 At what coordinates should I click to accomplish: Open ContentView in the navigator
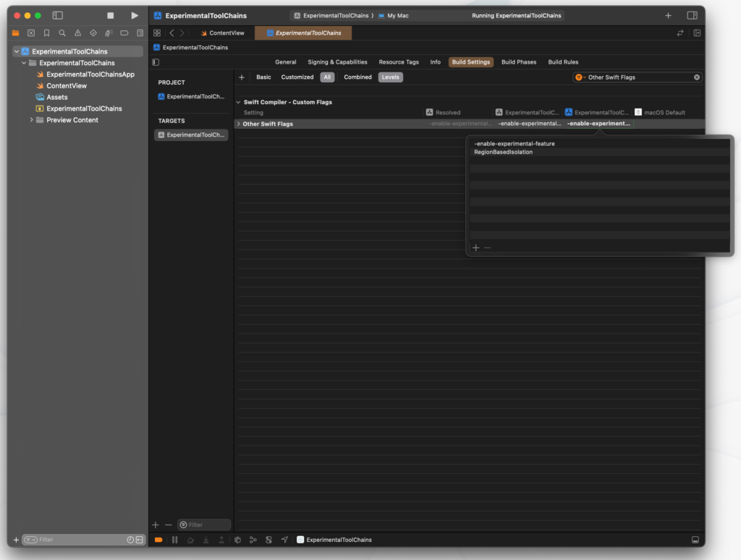coord(62,85)
